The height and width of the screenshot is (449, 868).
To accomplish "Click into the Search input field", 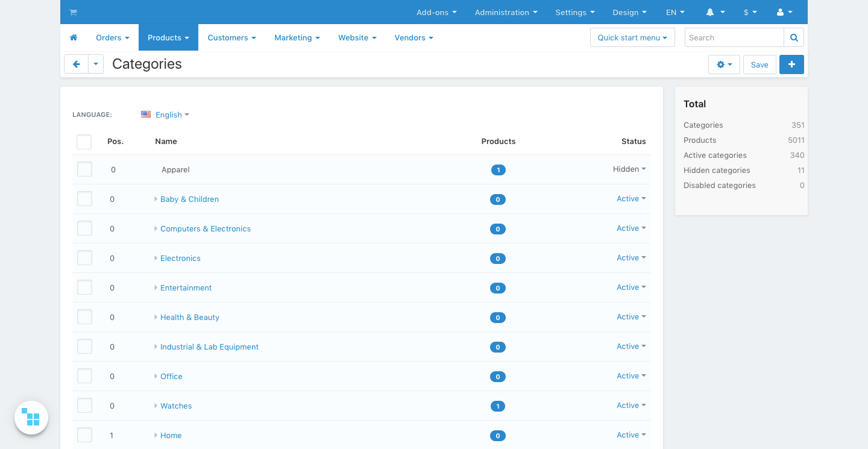I will pos(734,37).
